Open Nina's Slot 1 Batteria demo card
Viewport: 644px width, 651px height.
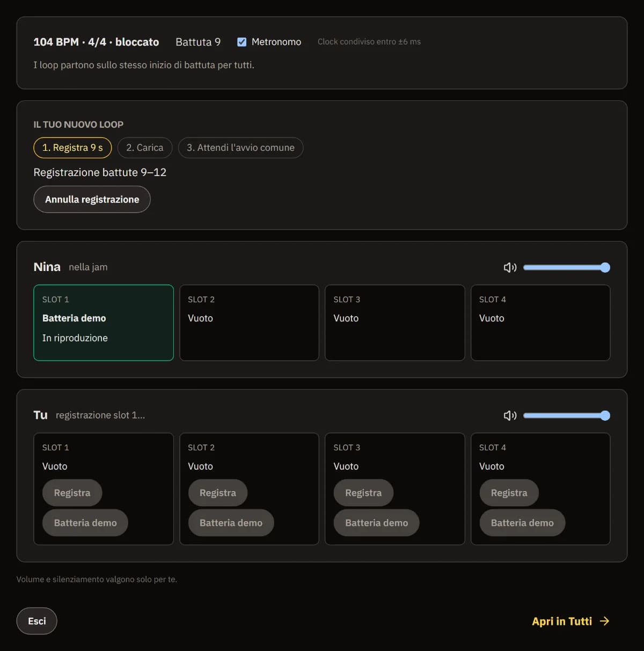click(x=104, y=323)
